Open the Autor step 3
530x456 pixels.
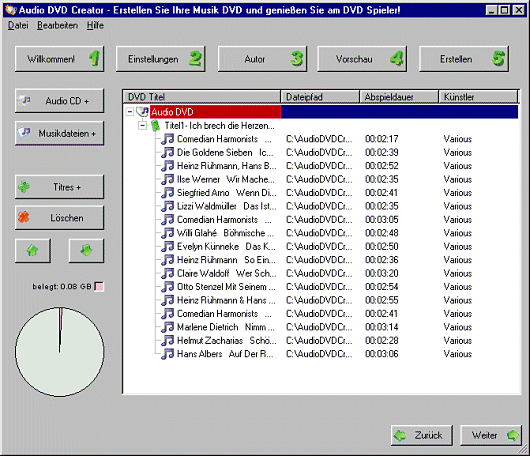262,59
